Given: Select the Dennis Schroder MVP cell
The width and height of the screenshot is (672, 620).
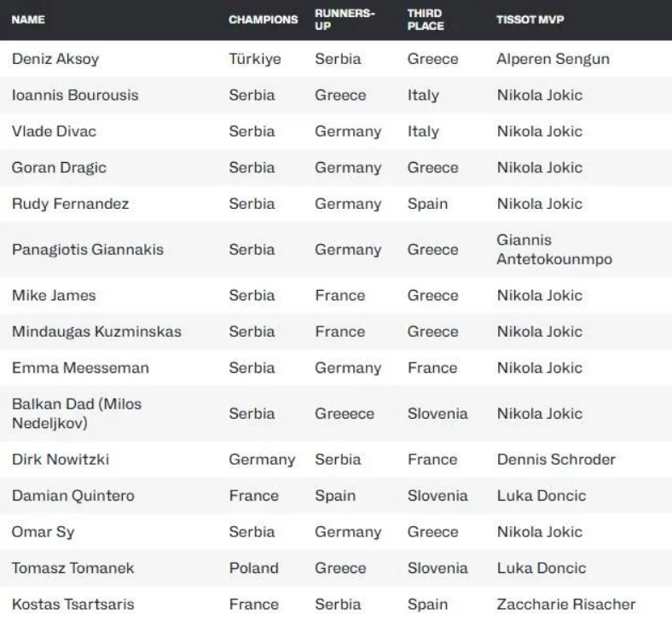Looking at the screenshot, I should pos(556,460).
